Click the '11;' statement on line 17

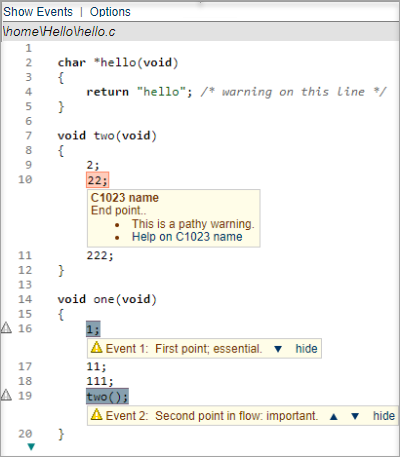(x=96, y=366)
